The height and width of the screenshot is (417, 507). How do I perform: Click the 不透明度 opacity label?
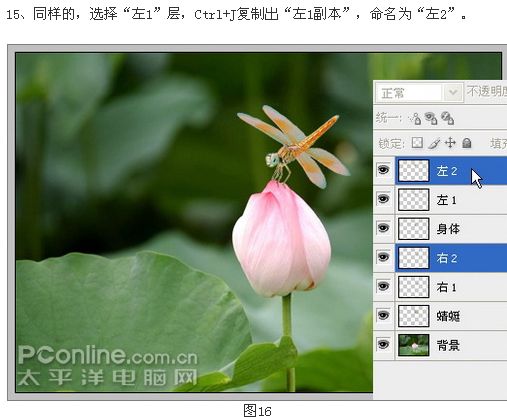487,91
